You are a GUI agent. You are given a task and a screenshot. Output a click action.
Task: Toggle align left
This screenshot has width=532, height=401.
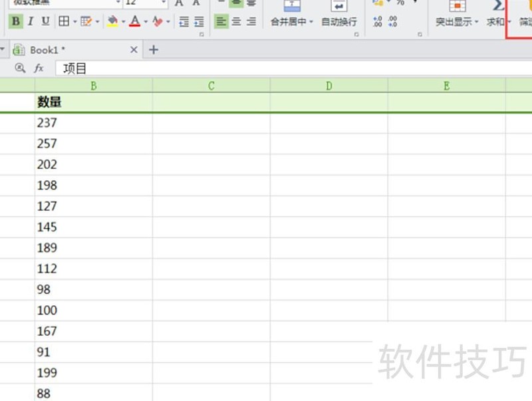(x=221, y=22)
